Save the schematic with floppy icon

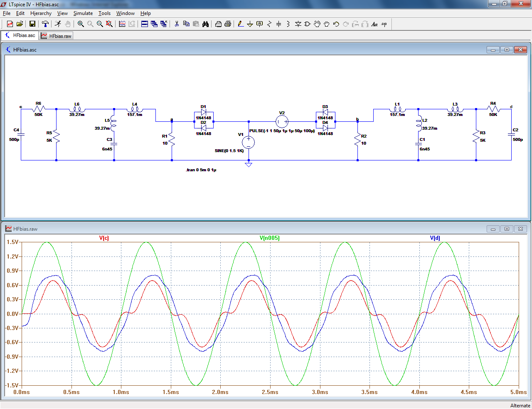32,24
